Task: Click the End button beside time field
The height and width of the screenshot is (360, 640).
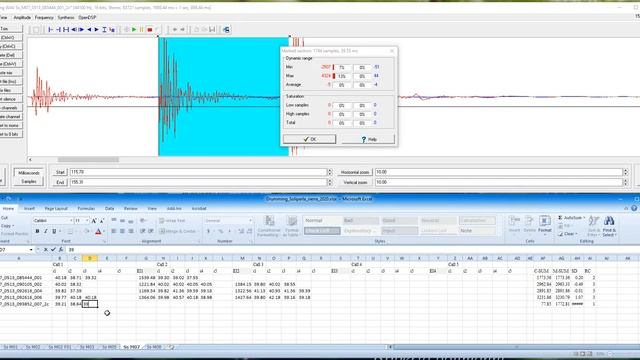Action: coord(60,182)
